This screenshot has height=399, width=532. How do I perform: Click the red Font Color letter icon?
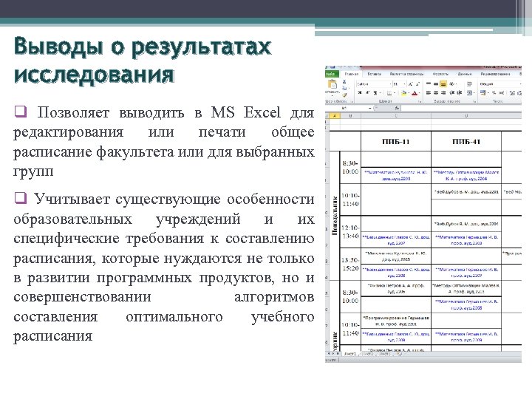pos(415,92)
